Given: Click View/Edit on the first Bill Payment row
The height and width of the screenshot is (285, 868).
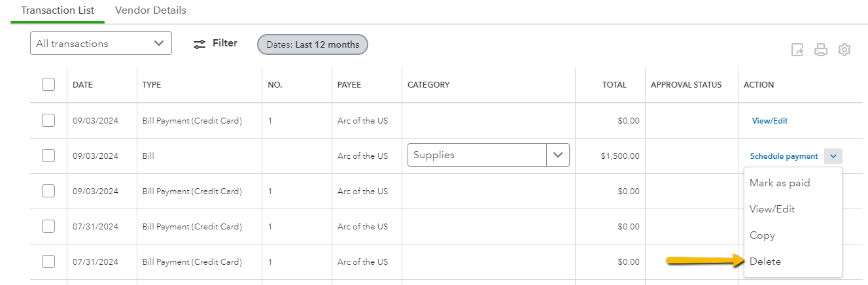Looking at the screenshot, I should click(x=770, y=121).
